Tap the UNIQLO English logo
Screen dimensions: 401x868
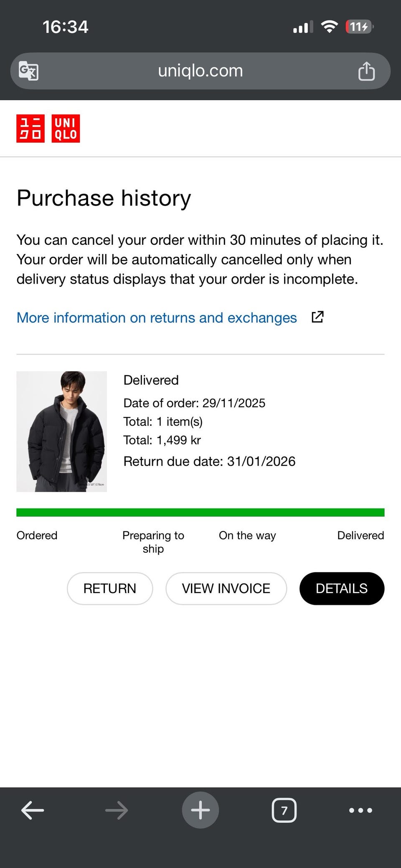click(66, 128)
